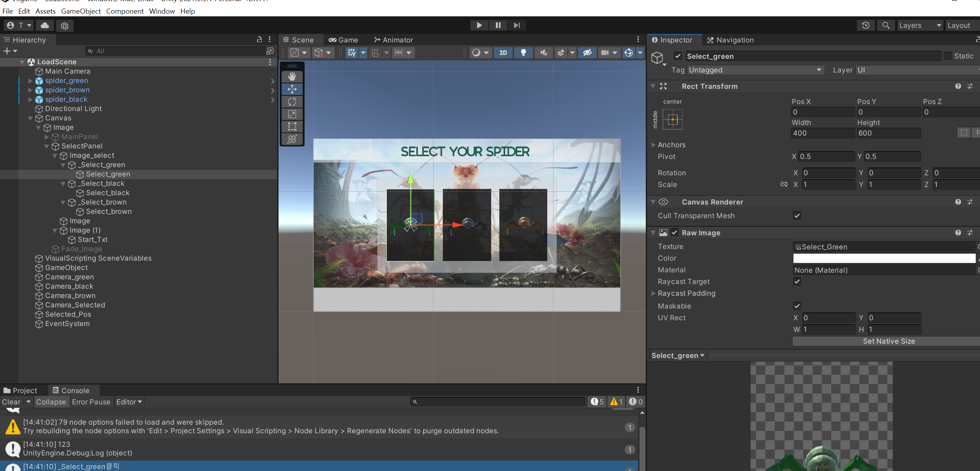Expand the Anchors section

click(x=654, y=145)
